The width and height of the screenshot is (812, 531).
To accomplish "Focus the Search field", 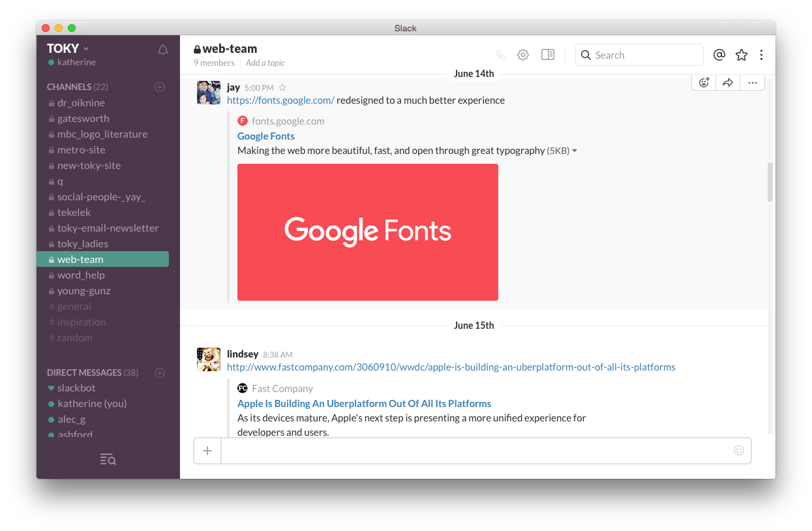I will [x=639, y=55].
